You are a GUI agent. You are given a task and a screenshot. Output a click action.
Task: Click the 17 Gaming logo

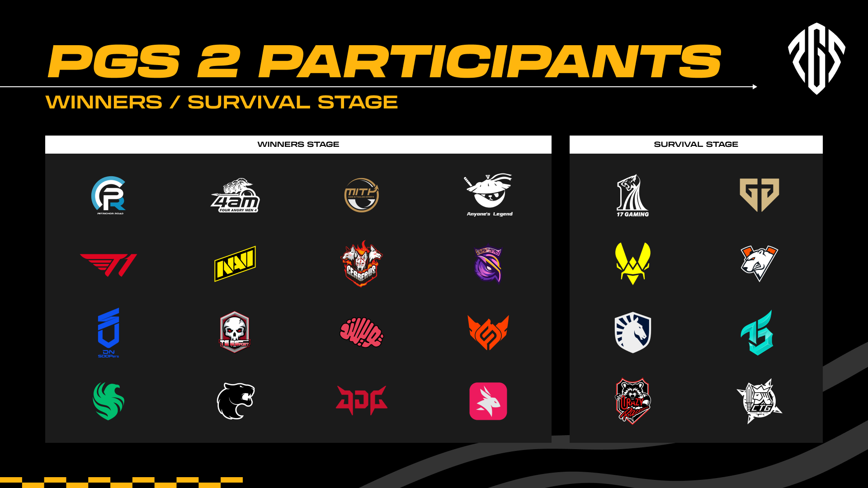(x=632, y=195)
